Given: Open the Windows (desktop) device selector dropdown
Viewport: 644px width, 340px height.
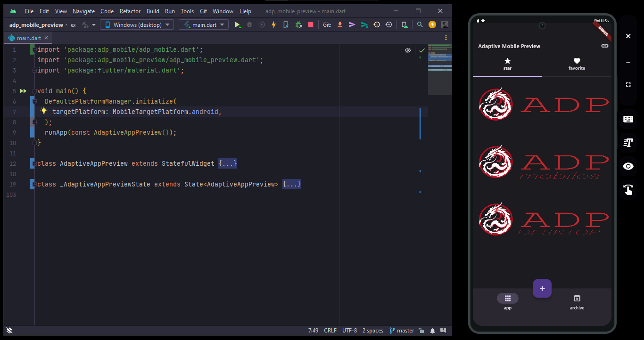Looking at the screenshot, I should pos(137,24).
